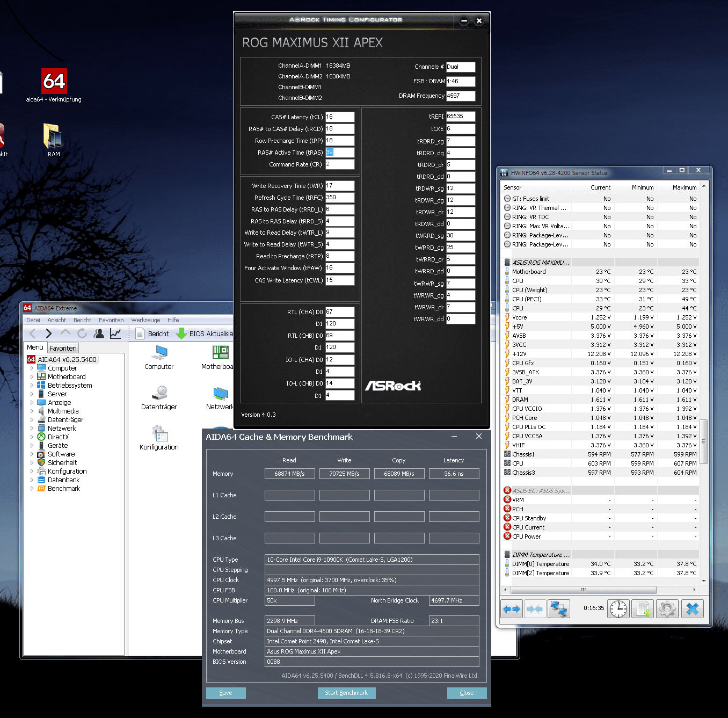This screenshot has height=718, width=728.
Task: Open the Netzwerk icon in AIDA64 main pane
Action: pos(220,398)
